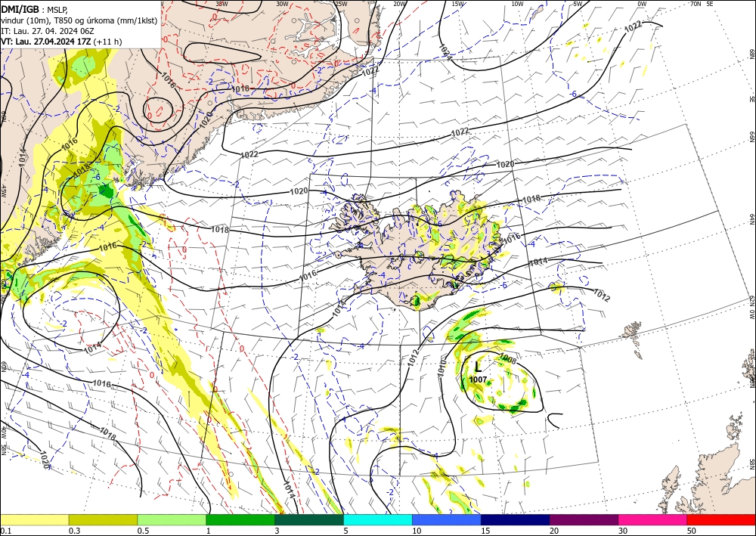Click the '1024' isobar label
Screen dimensions: 756x536
point(445,52)
